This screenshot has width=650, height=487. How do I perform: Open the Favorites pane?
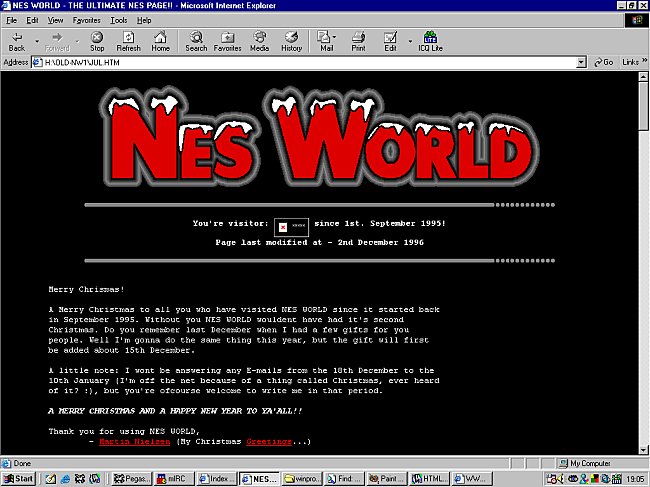(x=227, y=41)
